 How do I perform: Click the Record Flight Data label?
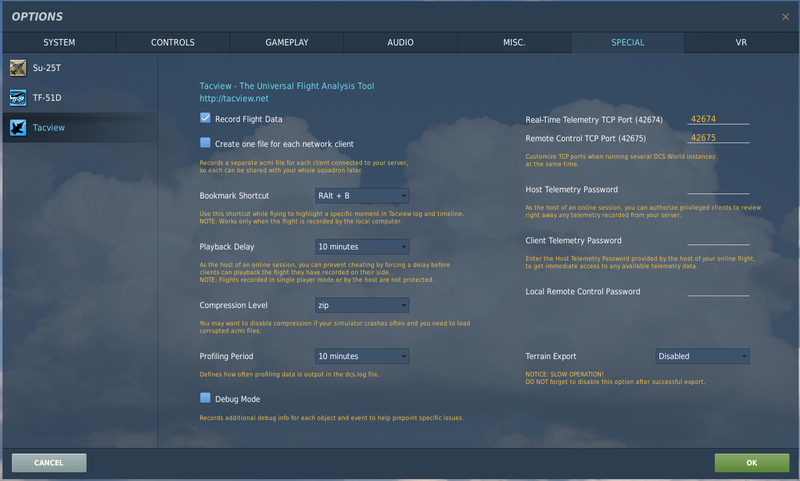(248, 119)
